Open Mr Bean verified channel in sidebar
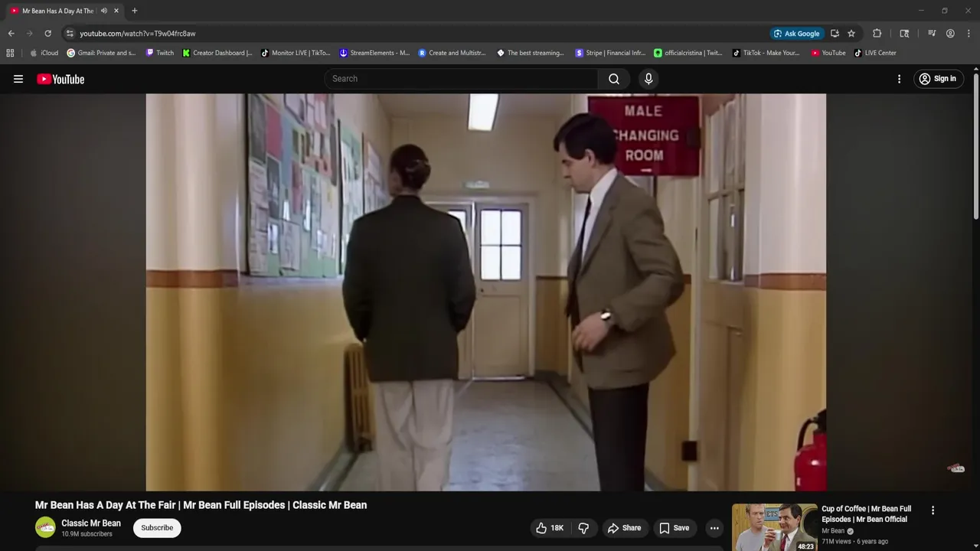This screenshot has height=551, width=980. 838,531
